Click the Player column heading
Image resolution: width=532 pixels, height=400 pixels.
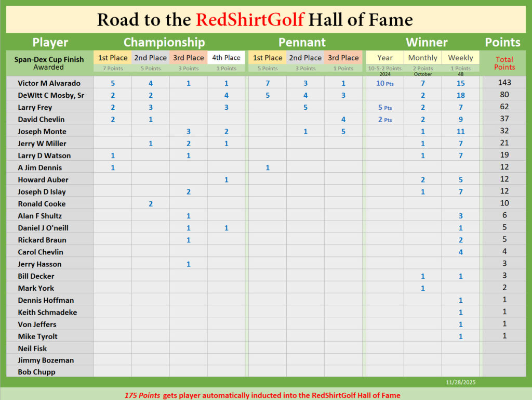[x=50, y=42]
